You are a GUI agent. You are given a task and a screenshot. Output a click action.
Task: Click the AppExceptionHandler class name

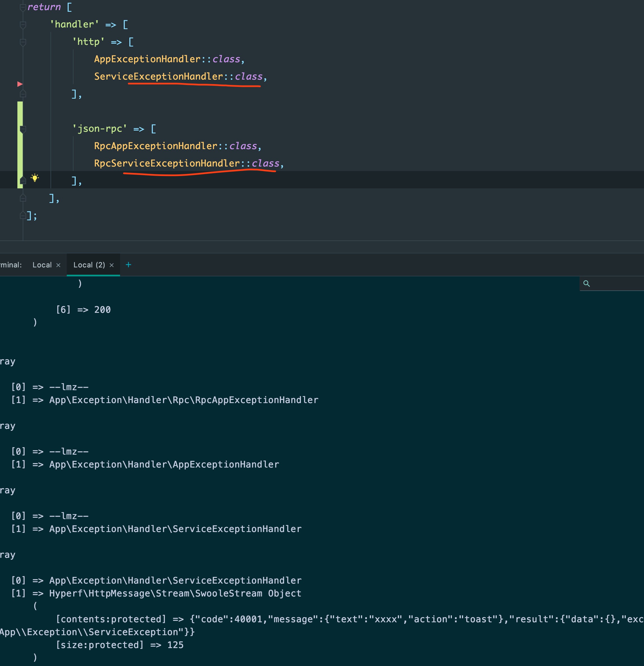(x=147, y=59)
